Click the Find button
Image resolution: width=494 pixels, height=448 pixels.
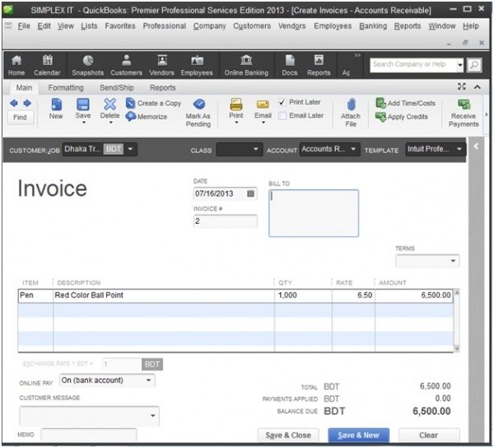point(20,117)
